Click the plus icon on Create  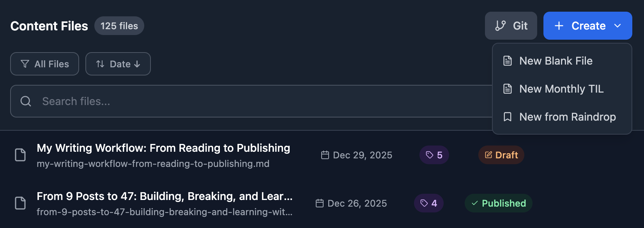(559, 26)
